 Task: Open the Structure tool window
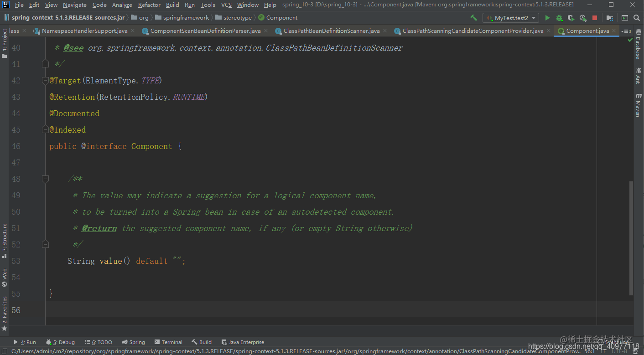[x=5, y=241]
